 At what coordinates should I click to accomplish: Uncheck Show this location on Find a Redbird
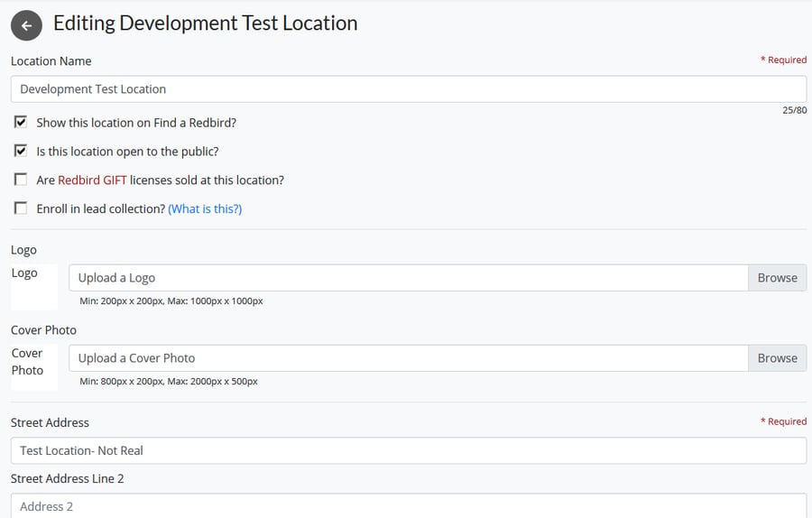tap(21, 123)
